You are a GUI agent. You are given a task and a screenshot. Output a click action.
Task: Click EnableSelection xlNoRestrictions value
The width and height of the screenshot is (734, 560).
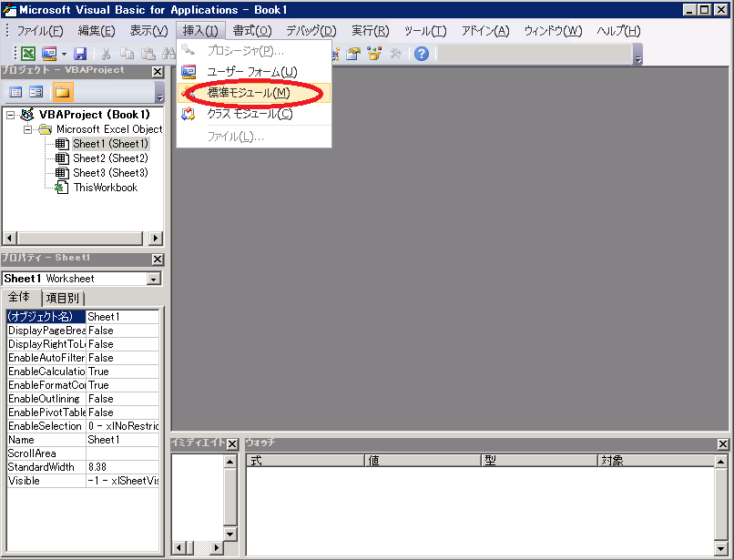pyautogui.click(x=123, y=426)
